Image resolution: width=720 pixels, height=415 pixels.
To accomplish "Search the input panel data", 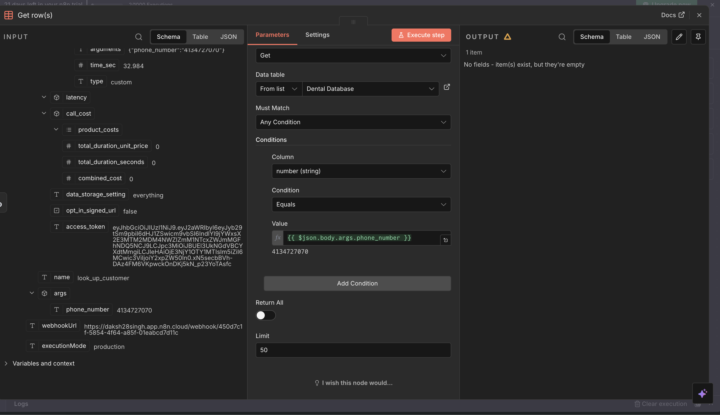I will tap(138, 37).
